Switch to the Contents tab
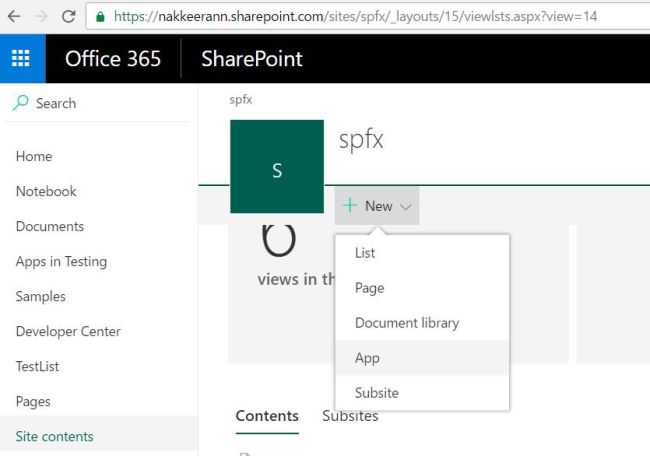This screenshot has width=650, height=456. point(267,416)
